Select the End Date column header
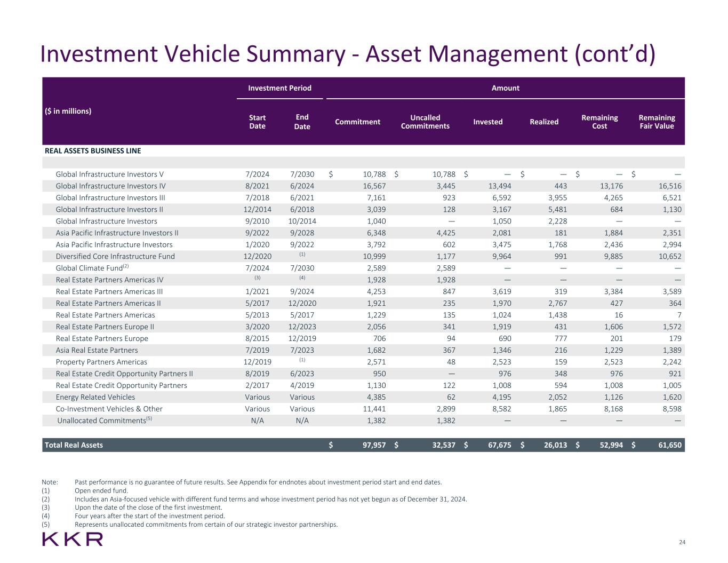728x563 pixels. tap(302, 122)
